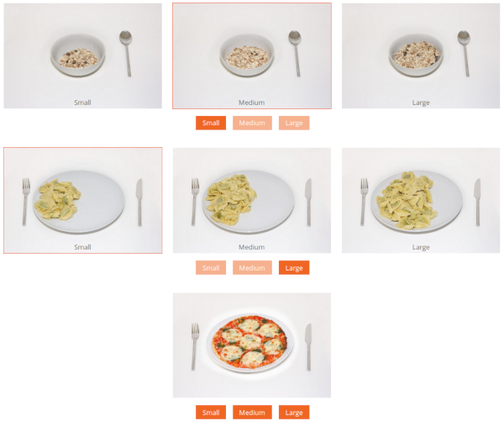Click Medium button under muesli row
Viewport: 504px width, 426px height.
(252, 124)
